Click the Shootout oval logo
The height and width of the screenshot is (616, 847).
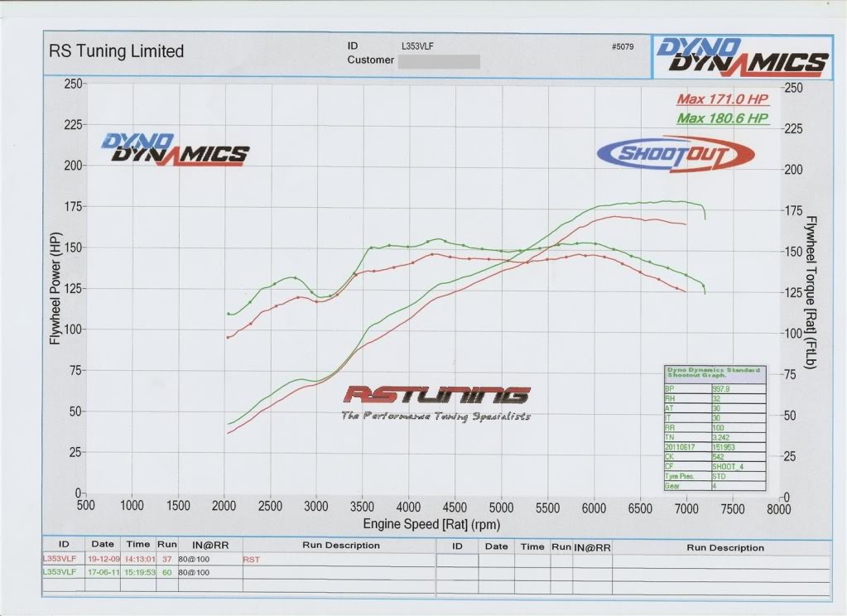click(676, 154)
